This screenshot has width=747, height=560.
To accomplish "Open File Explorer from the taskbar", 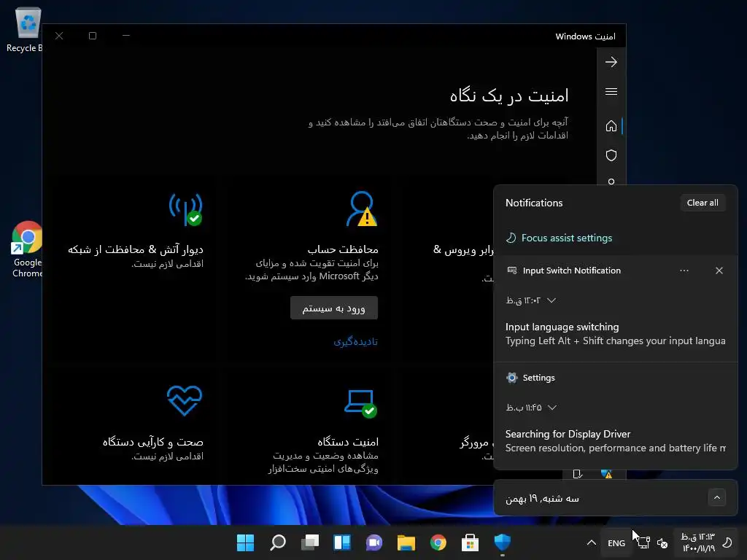I will point(406,542).
